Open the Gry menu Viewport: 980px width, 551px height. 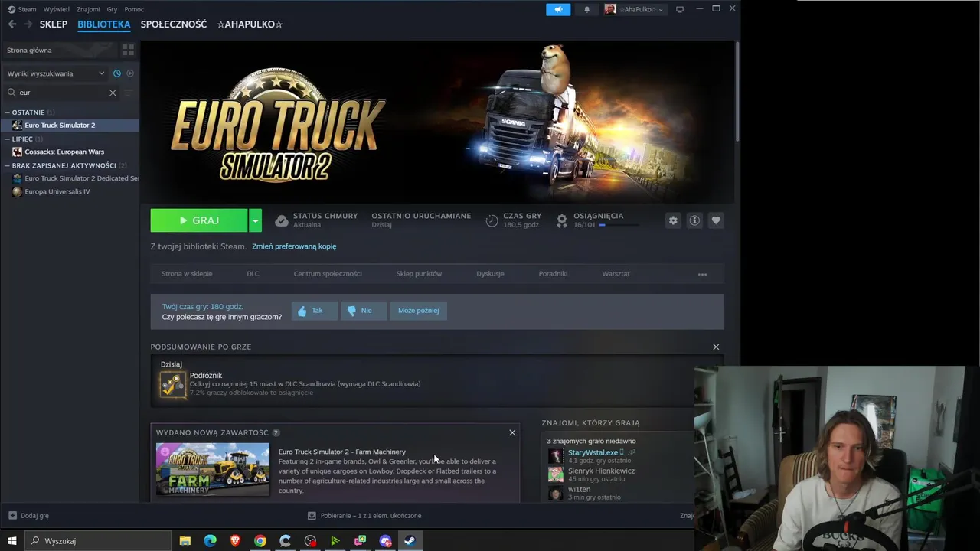113,10
